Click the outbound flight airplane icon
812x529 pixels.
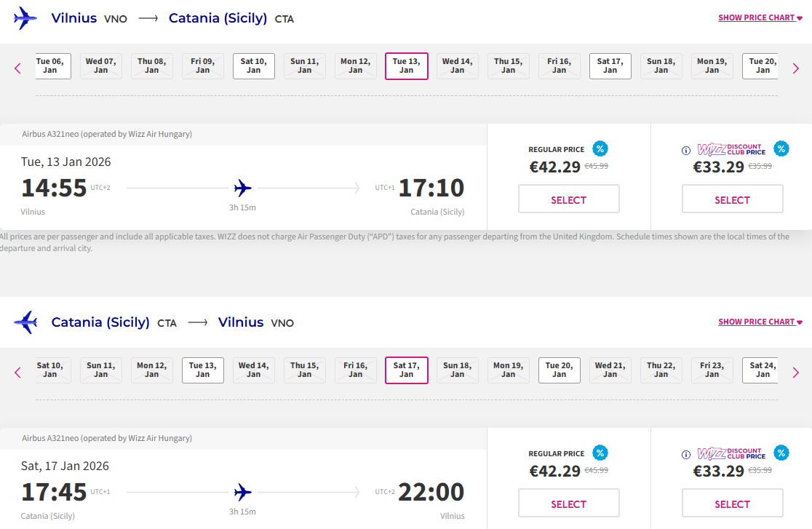[x=243, y=188]
